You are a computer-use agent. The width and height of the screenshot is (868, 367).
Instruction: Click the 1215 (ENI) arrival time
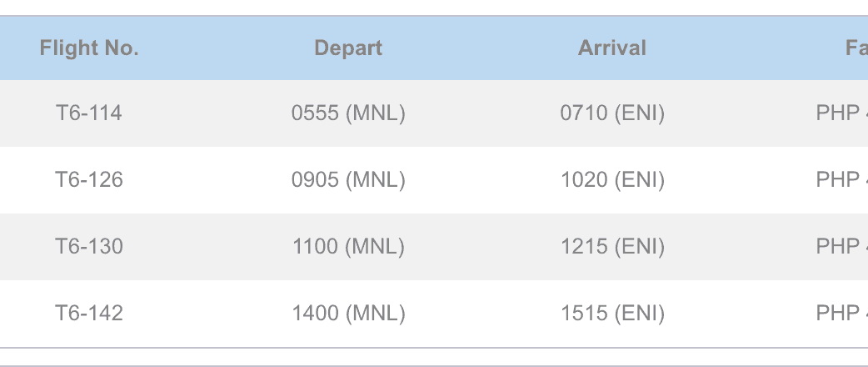612,246
